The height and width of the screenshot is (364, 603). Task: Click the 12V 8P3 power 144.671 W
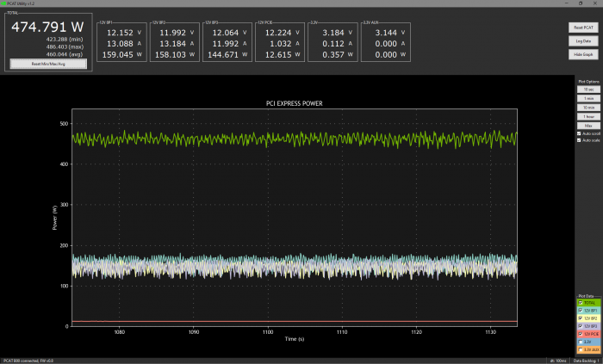click(227, 55)
